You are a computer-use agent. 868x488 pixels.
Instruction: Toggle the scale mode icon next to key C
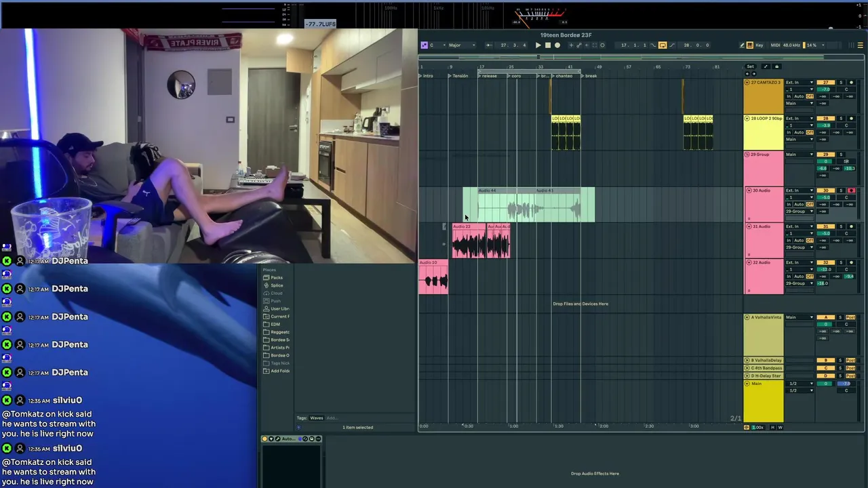click(424, 45)
